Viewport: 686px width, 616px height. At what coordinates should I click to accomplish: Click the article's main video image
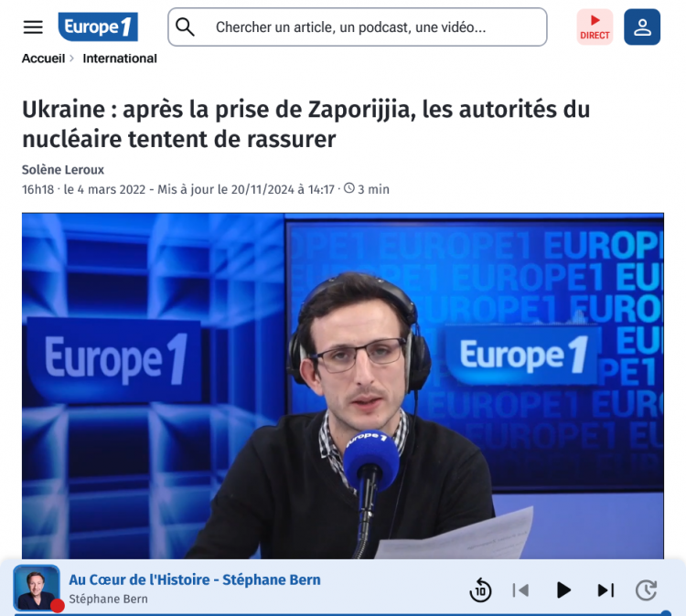pos(343,386)
